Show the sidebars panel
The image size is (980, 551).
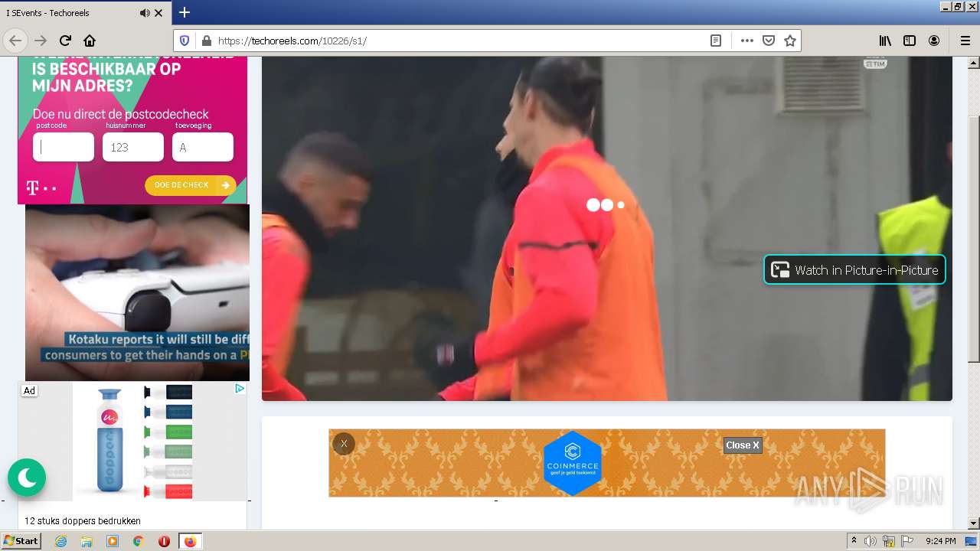[x=910, y=41]
